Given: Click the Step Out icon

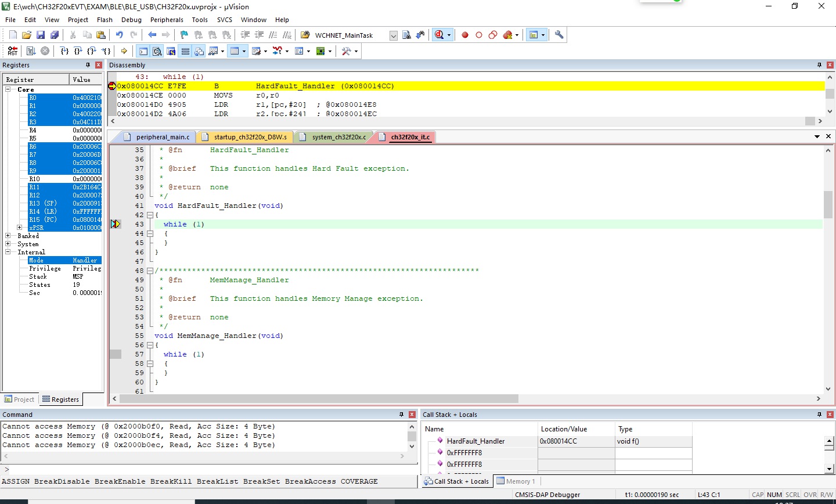Looking at the screenshot, I should [92, 51].
